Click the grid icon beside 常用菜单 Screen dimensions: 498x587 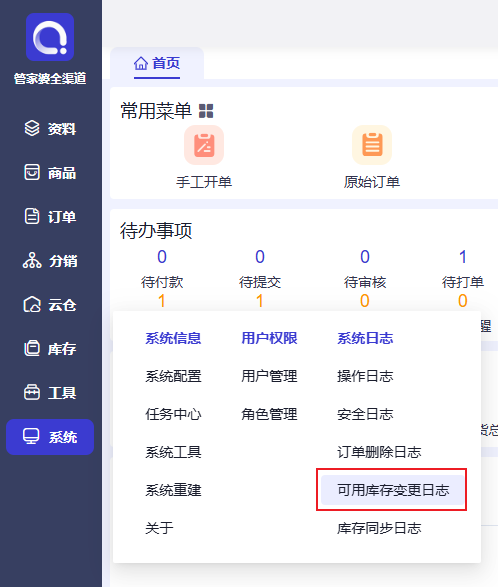click(x=206, y=111)
